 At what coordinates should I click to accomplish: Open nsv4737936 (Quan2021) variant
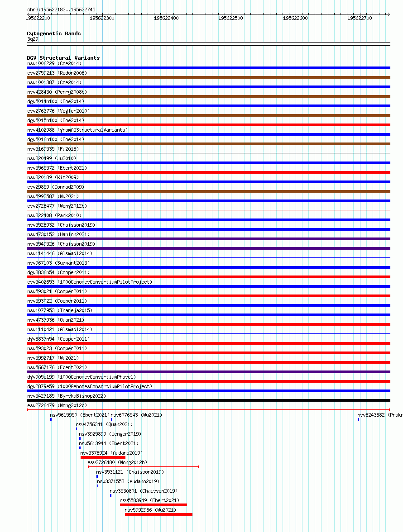(x=56, y=320)
